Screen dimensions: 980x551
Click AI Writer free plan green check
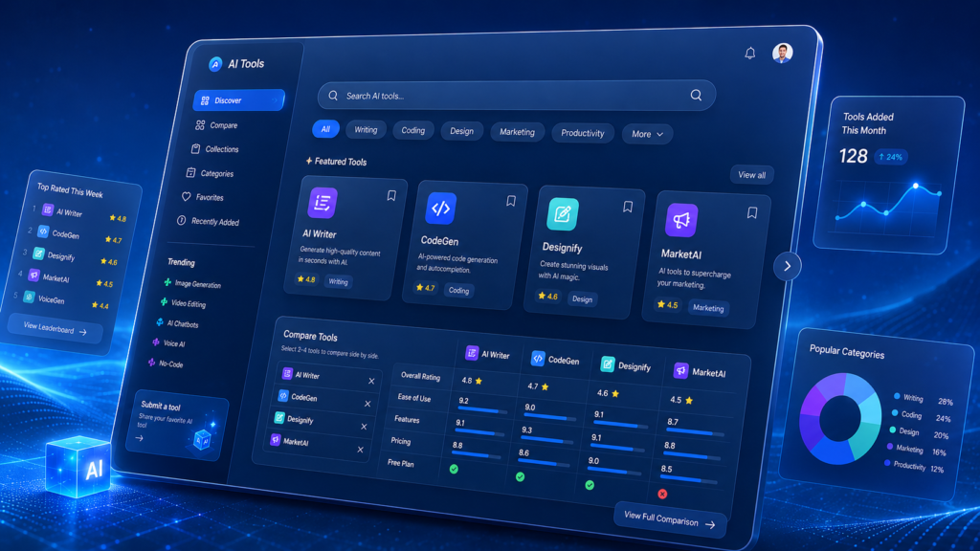(x=454, y=469)
